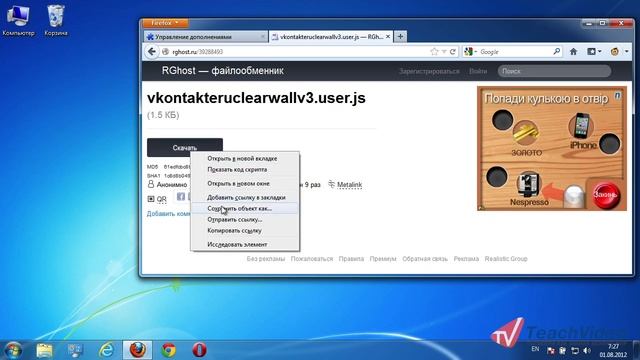Open the Computer desktop icon
Screen dimensions: 640x360
pos(18,20)
